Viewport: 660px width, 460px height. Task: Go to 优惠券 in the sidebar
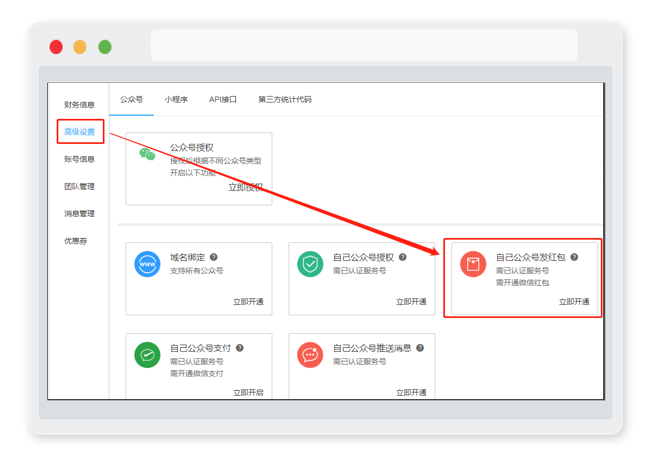pos(75,241)
